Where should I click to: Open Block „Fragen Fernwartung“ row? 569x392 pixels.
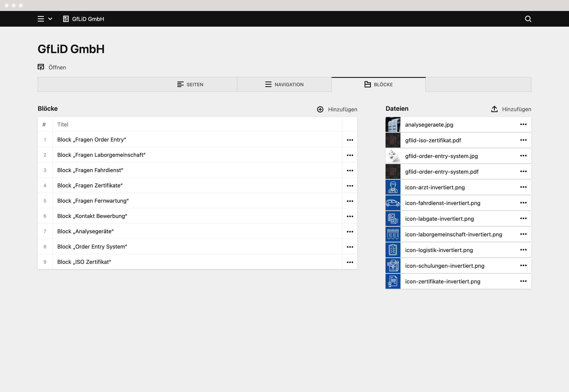pos(197,201)
